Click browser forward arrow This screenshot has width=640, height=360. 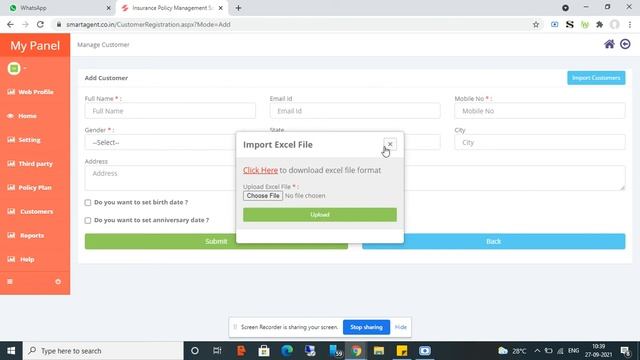pyautogui.click(x=25, y=24)
